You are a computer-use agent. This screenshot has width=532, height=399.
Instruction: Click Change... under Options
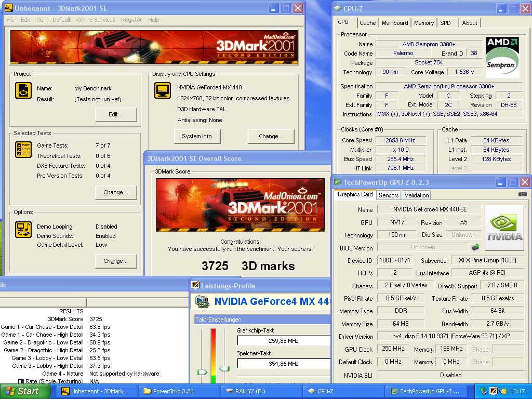pos(116,261)
